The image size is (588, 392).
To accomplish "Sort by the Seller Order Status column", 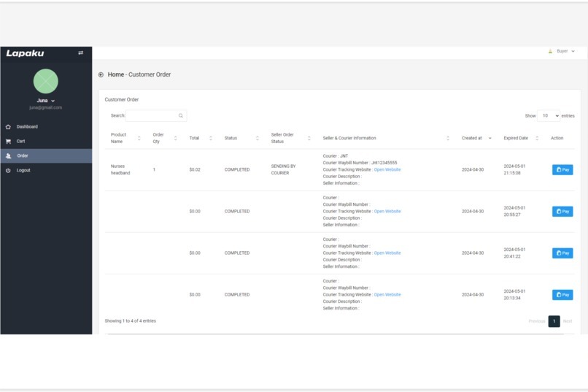I will pos(290,138).
